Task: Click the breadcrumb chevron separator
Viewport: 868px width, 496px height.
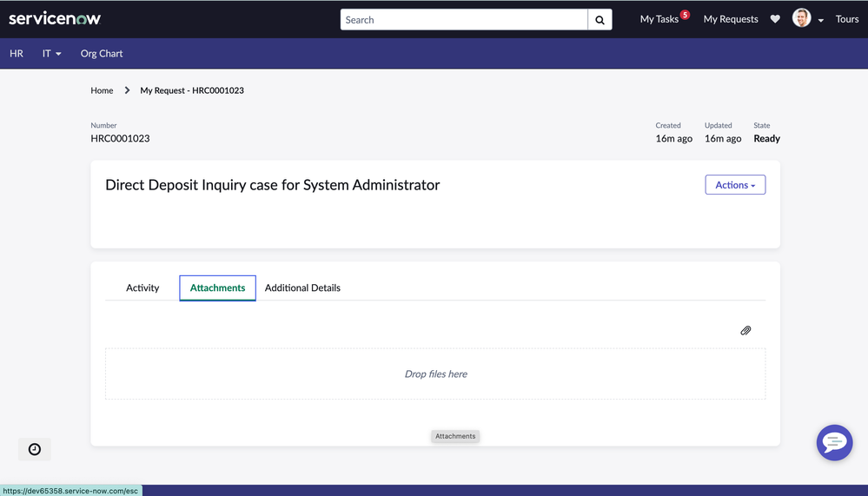Action: point(127,90)
